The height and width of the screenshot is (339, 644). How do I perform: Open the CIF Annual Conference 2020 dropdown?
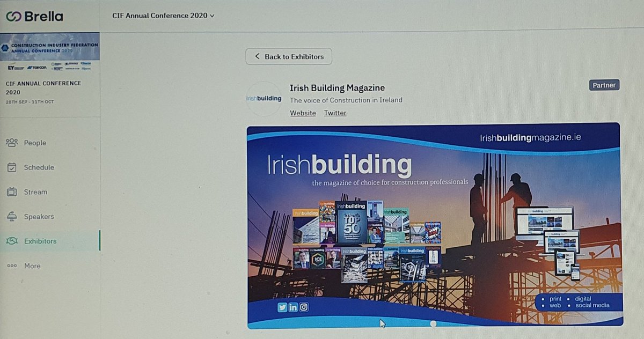click(x=163, y=16)
